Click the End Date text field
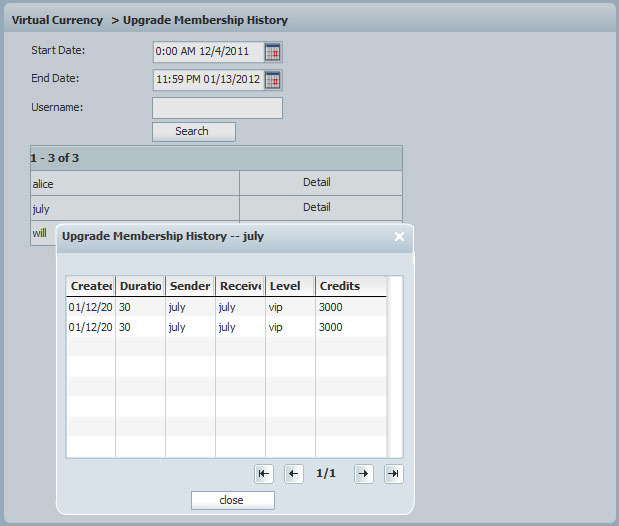This screenshot has height=526, width=619. [x=209, y=79]
